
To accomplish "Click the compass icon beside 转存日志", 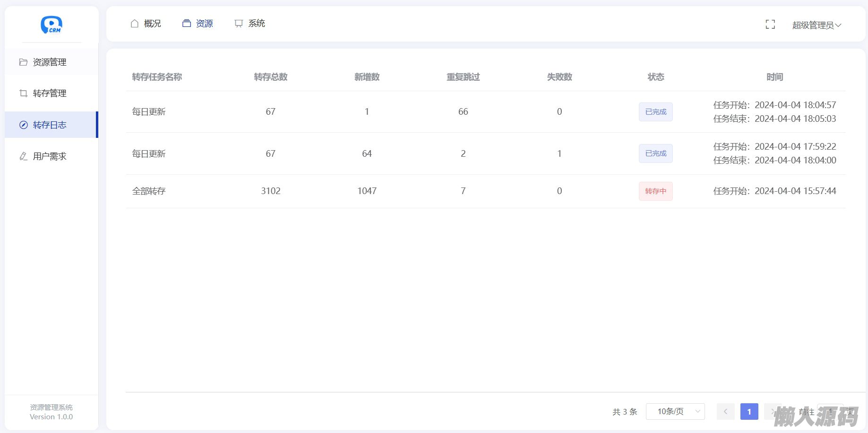I will [x=23, y=125].
